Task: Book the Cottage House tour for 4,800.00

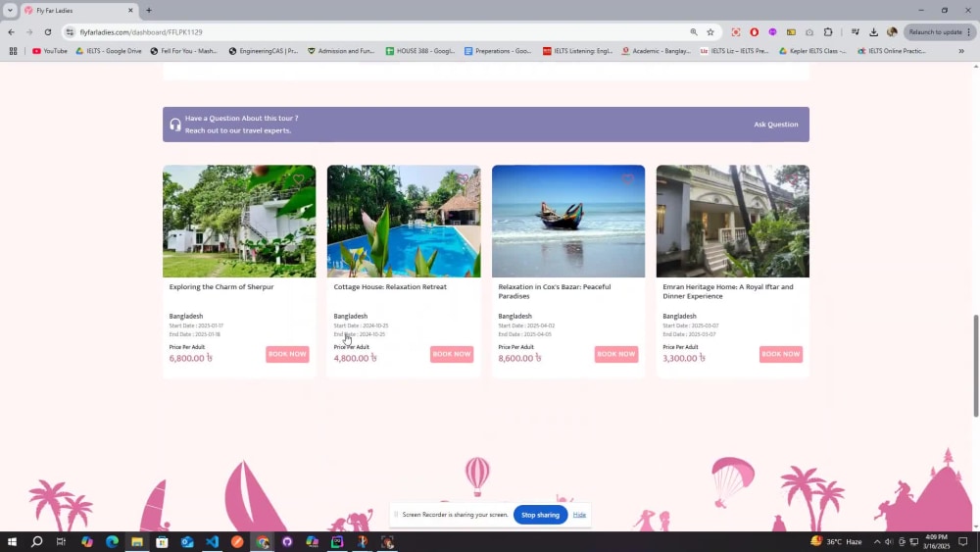Action: (451, 354)
